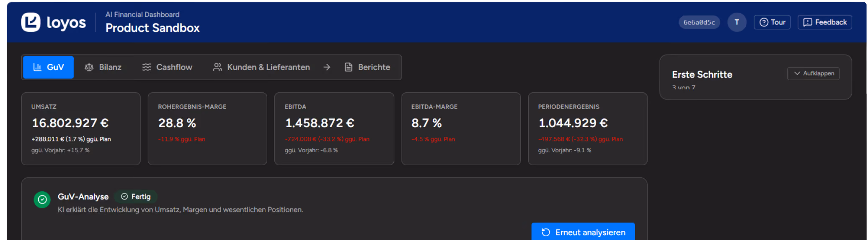Click the GuV-Analyse title

click(x=83, y=197)
